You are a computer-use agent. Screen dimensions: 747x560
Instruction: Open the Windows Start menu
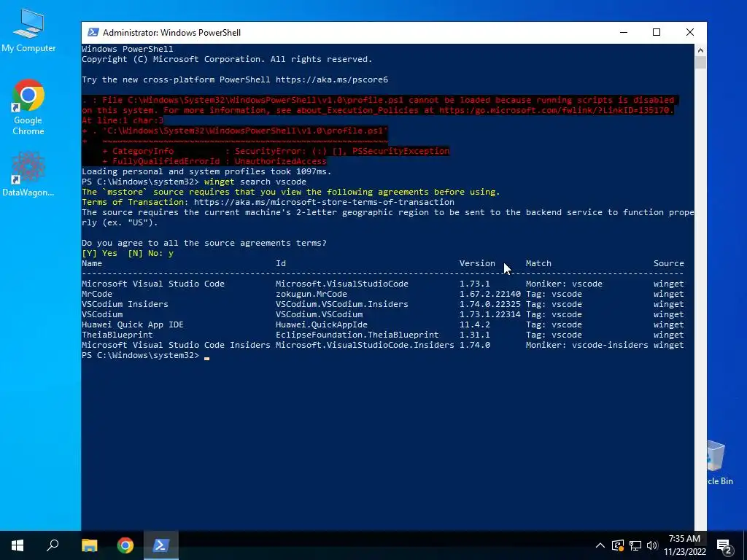point(18,545)
